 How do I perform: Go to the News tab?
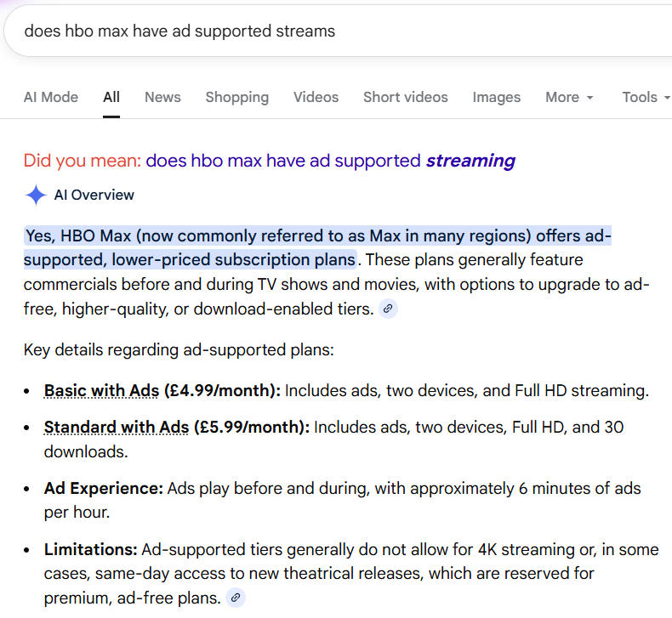pos(162,97)
